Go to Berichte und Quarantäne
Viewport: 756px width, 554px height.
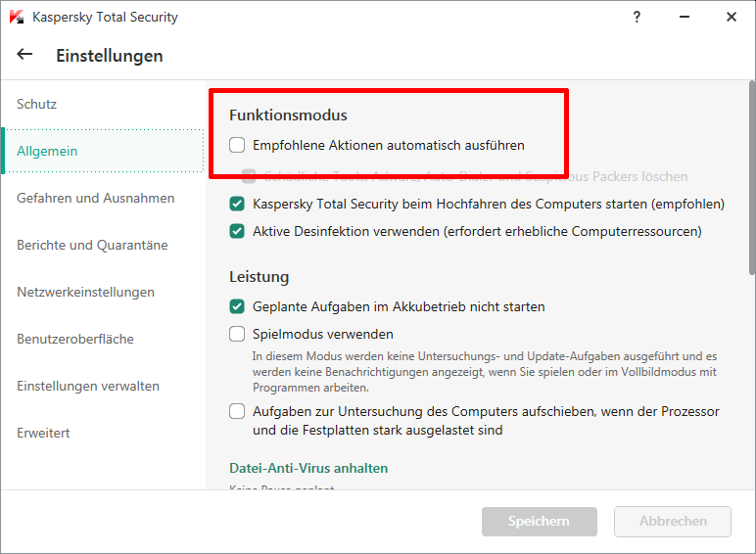pos(92,245)
